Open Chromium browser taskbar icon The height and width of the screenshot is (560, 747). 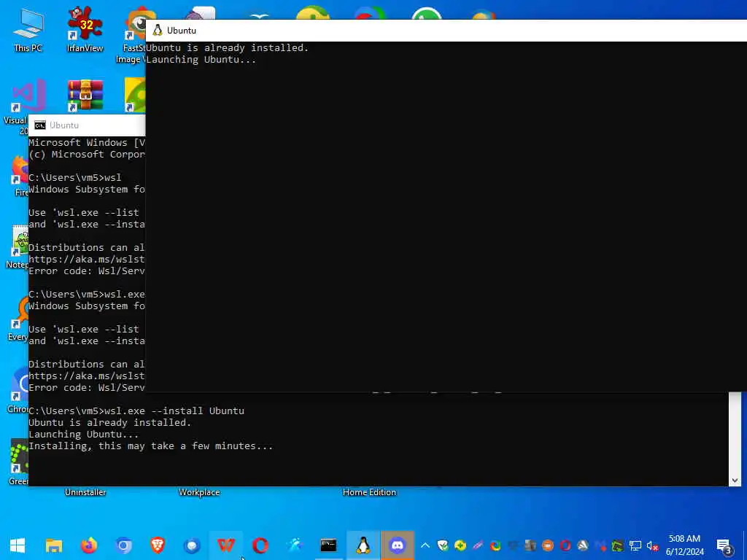tap(123, 545)
